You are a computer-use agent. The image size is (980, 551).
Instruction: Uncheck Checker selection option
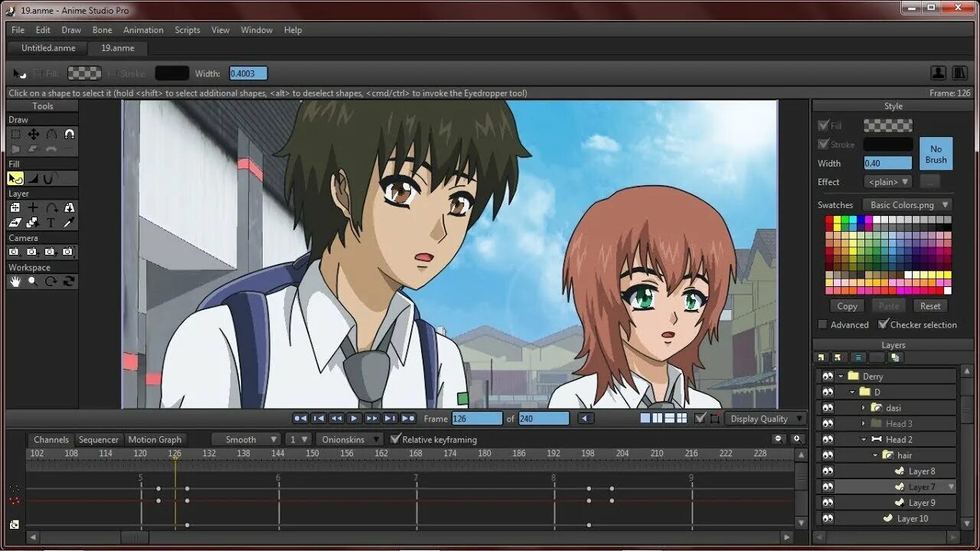tap(884, 324)
